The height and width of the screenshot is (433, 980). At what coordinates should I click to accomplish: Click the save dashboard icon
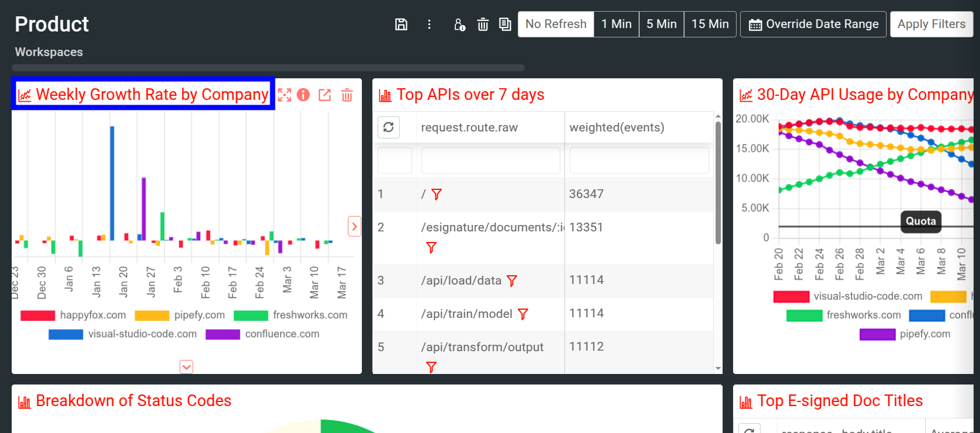click(401, 25)
